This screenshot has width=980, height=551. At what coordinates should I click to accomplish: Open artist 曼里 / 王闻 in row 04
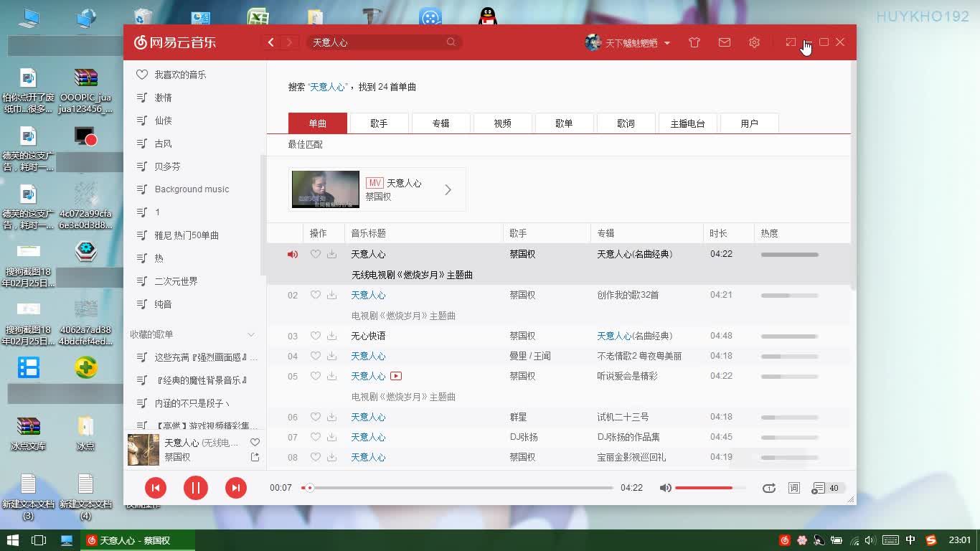click(x=529, y=356)
